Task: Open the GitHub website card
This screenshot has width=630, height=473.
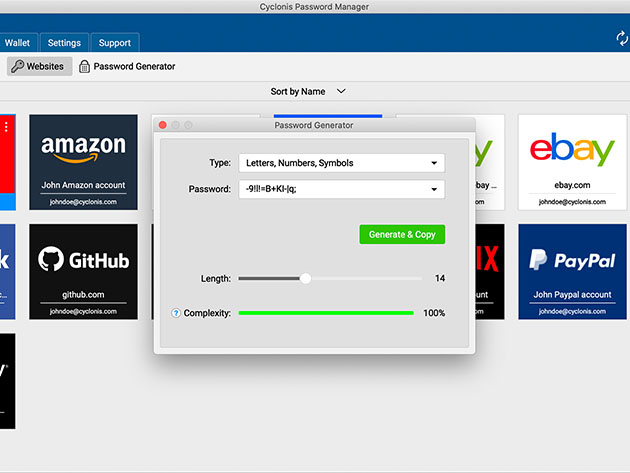Action: (x=83, y=271)
